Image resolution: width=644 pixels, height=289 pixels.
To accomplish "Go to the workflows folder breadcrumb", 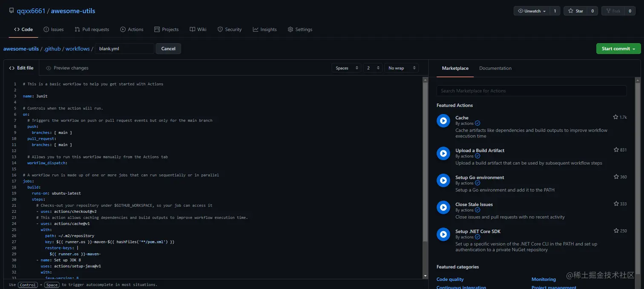I will 78,49.
